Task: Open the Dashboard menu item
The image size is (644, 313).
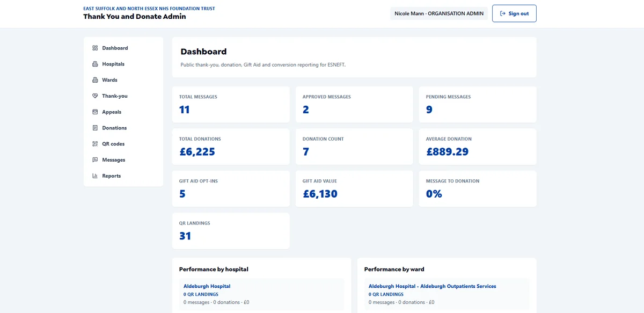Action: [123, 48]
